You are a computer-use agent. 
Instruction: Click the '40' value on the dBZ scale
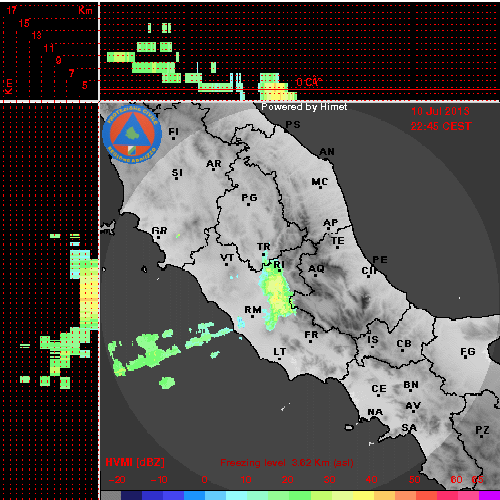371,480
